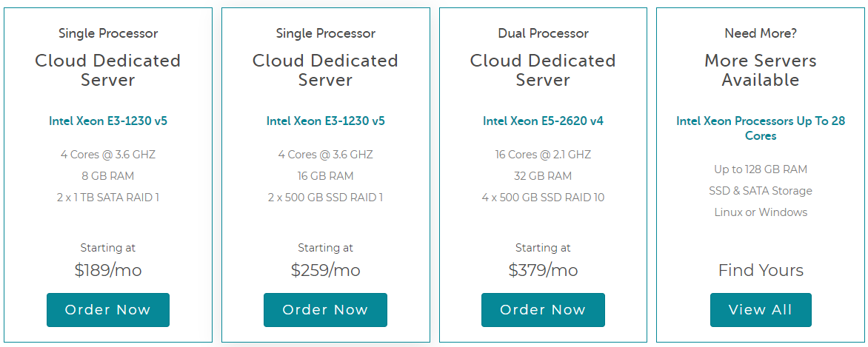Click the $379/mo price text
The height and width of the screenshot is (347, 868).
(x=543, y=270)
